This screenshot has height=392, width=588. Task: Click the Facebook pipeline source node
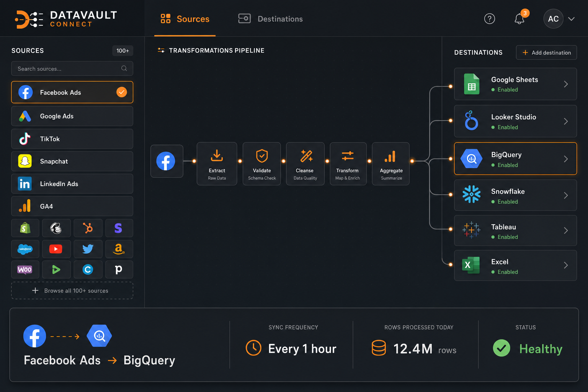(x=167, y=161)
